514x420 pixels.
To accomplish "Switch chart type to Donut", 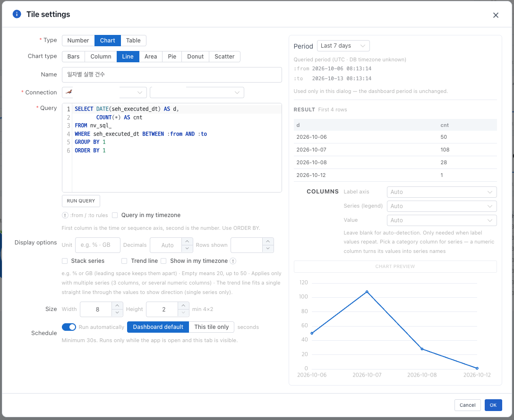I will point(196,57).
